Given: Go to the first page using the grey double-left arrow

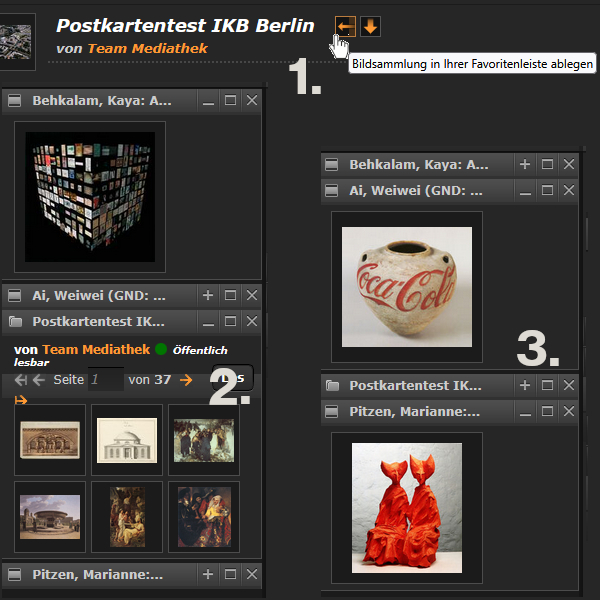Looking at the screenshot, I should [x=21, y=380].
